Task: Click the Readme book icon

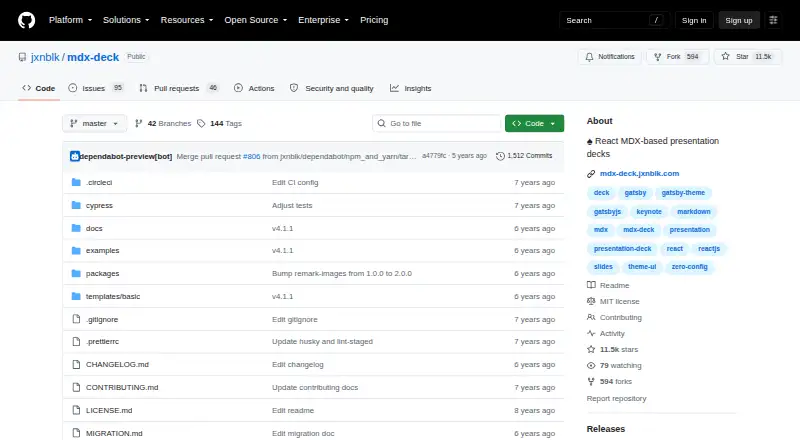Action: pos(591,285)
